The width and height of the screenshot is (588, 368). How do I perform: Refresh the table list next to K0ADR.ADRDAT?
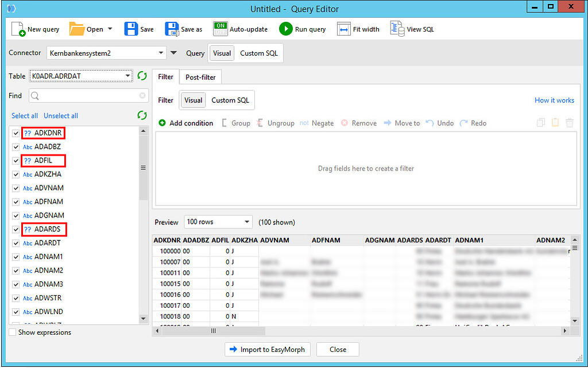(x=142, y=75)
